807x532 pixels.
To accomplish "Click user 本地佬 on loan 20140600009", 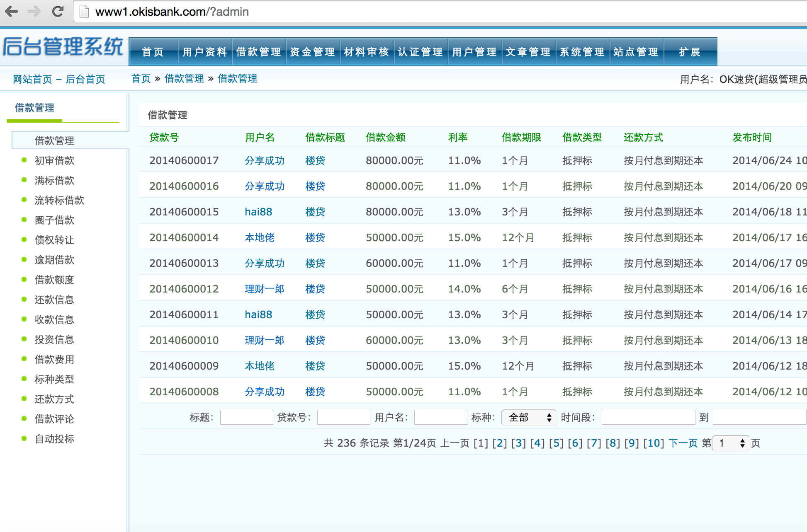I will coord(260,366).
